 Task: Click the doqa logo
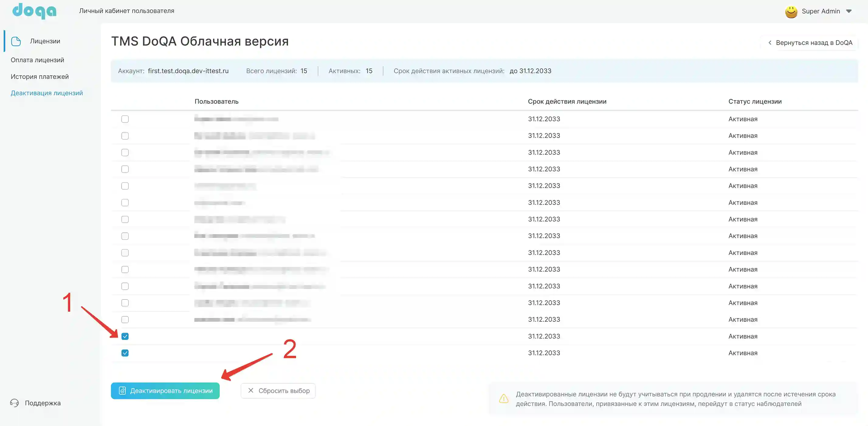(x=34, y=11)
